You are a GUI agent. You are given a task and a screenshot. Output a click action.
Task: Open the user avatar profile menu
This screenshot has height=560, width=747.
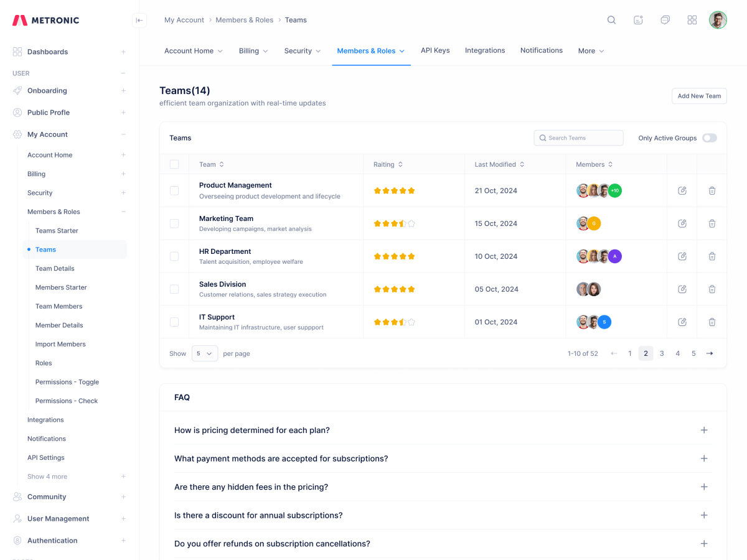pos(718,20)
